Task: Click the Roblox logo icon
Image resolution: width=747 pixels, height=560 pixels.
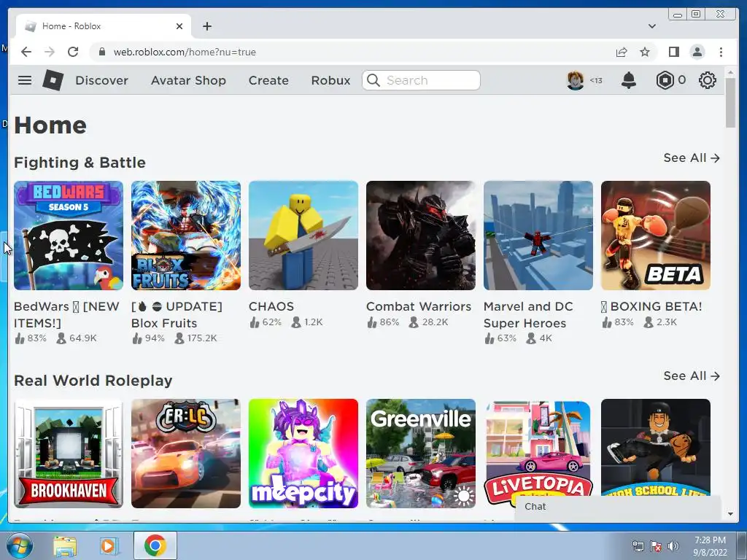Action: 53,80
